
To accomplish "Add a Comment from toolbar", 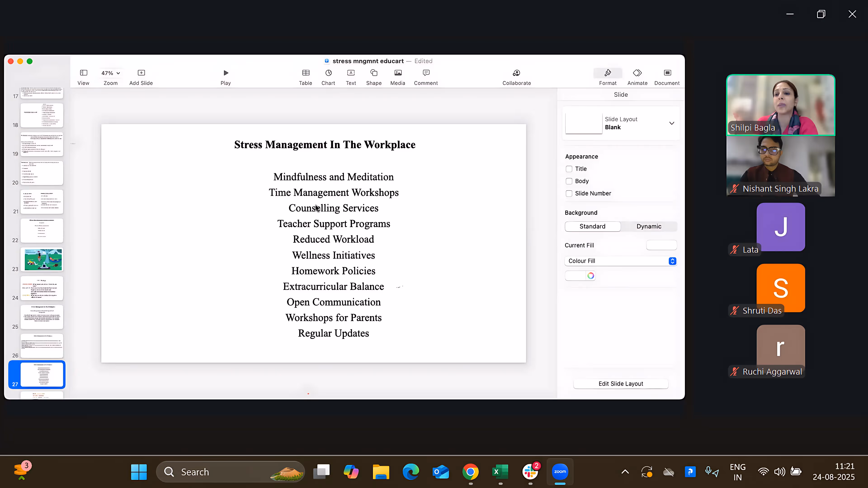I will click(x=426, y=73).
